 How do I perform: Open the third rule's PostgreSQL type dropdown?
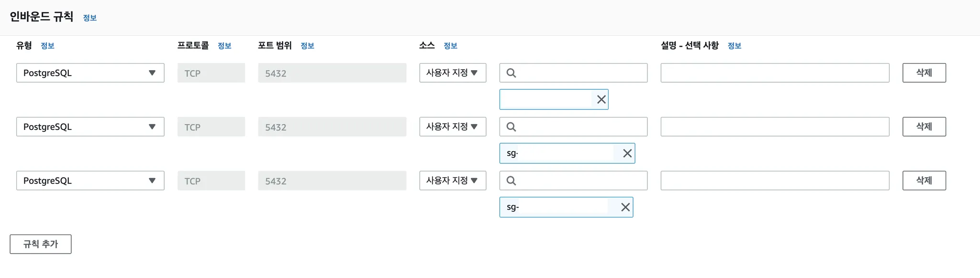click(x=90, y=181)
